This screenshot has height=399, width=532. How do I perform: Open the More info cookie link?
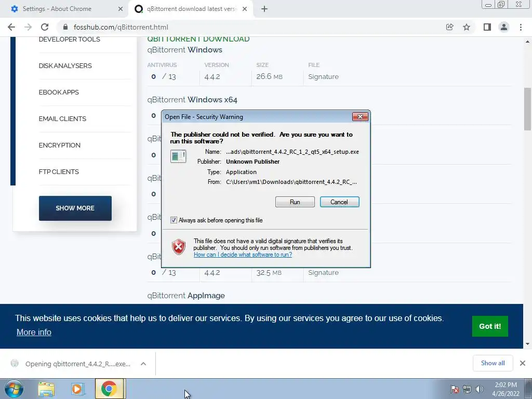pos(34,332)
